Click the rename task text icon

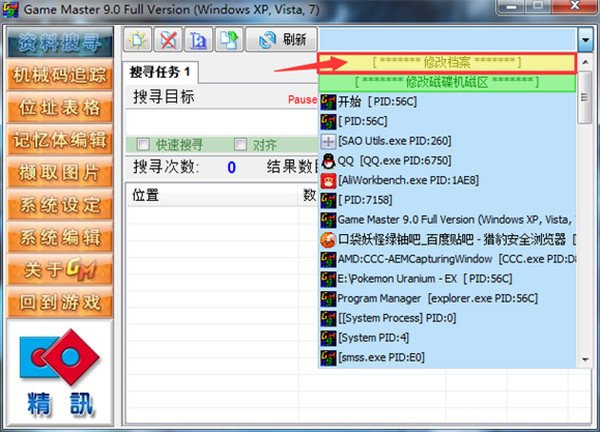click(x=198, y=40)
